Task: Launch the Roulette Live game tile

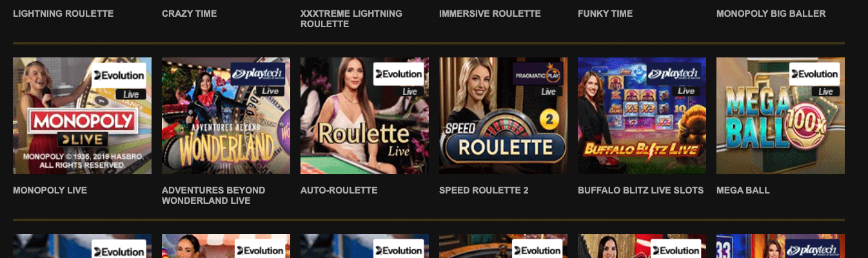Action: pyautogui.click(x=364, y=115)
